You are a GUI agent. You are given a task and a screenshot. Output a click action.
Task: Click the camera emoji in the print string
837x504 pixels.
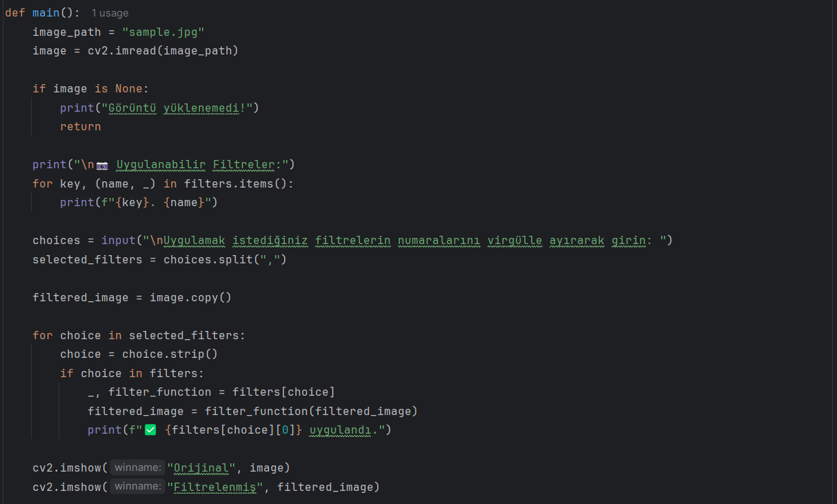click(x=102, y=165)
